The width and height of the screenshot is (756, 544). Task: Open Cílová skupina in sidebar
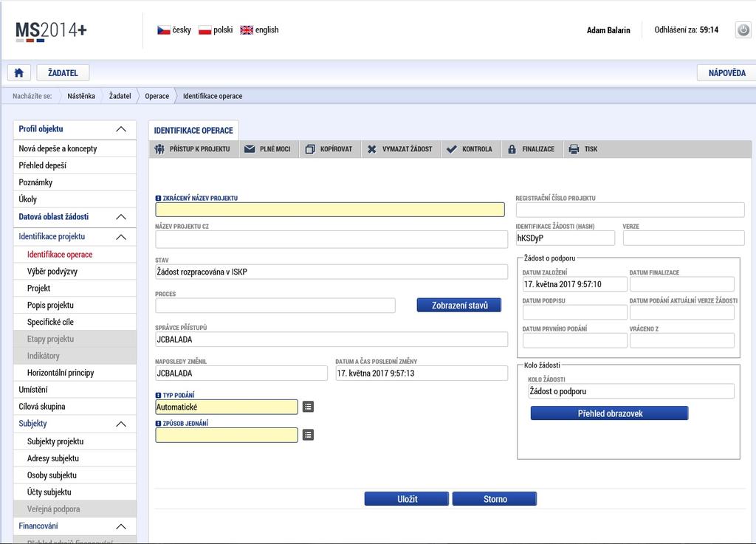click(x=75, y=406)
